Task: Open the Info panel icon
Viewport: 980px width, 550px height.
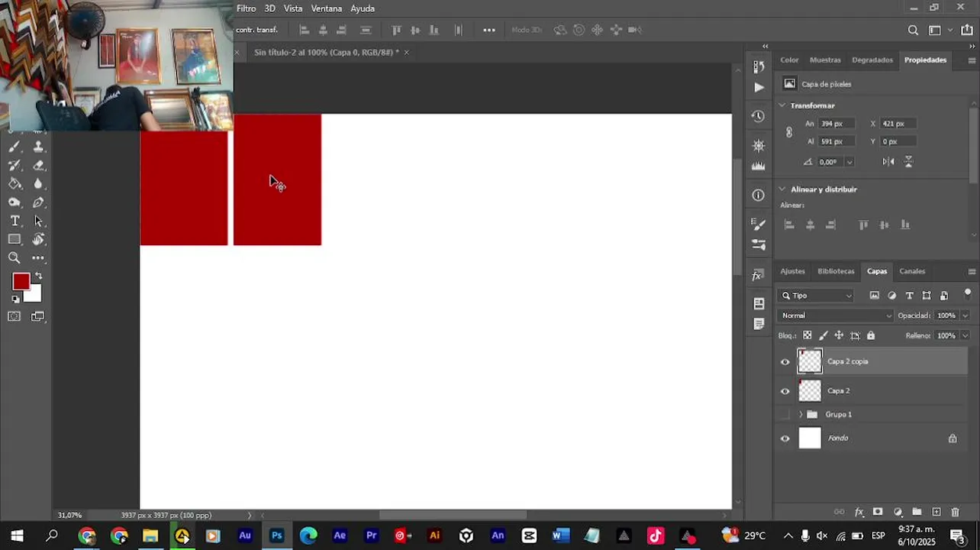Action: pos(758,195)
